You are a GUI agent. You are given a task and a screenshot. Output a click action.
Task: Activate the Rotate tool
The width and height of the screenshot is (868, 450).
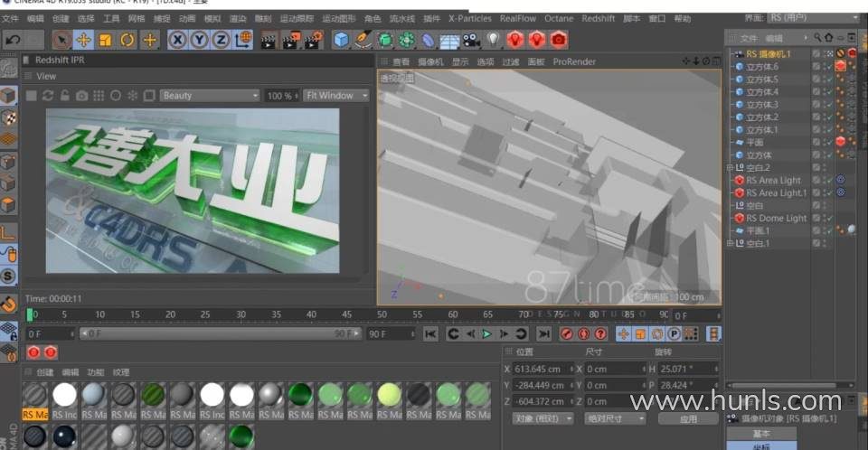point(127,40)
